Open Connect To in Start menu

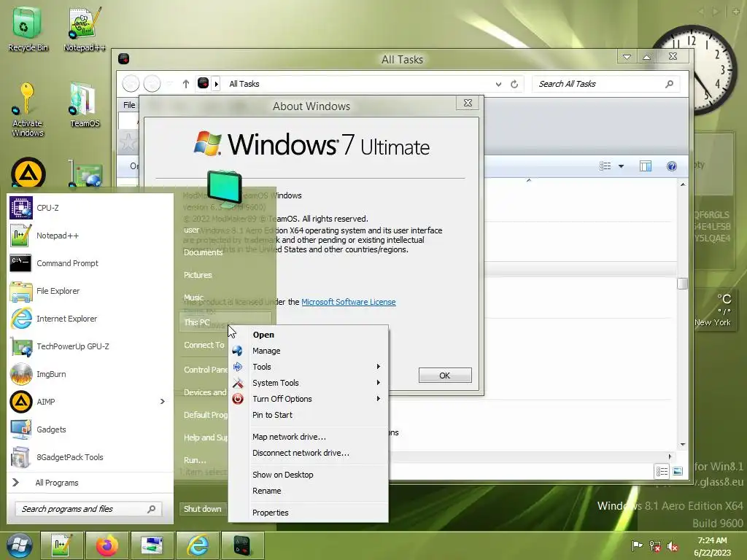click(x=204, y=345)
